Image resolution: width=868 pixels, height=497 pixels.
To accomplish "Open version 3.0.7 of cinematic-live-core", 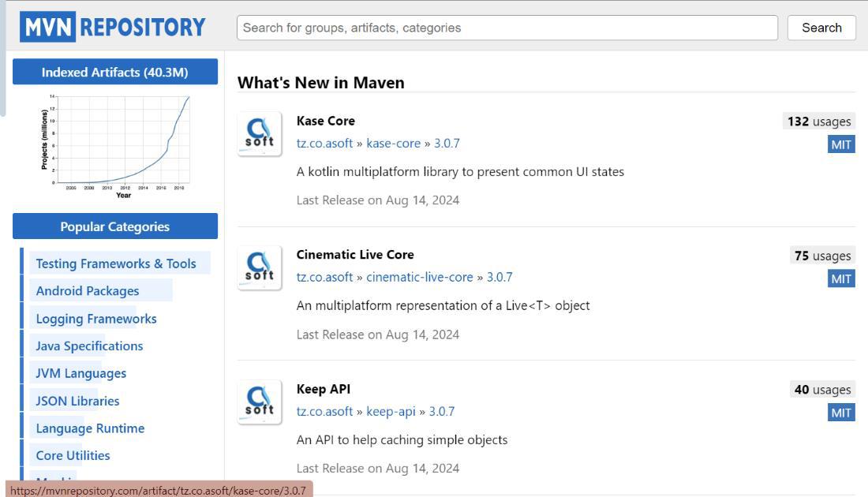I will coord(499,277).
